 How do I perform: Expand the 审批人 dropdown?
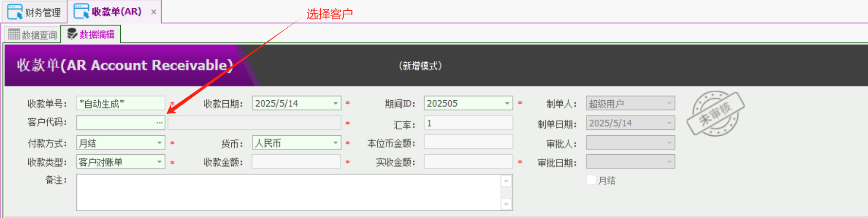(x=669, y=143)
